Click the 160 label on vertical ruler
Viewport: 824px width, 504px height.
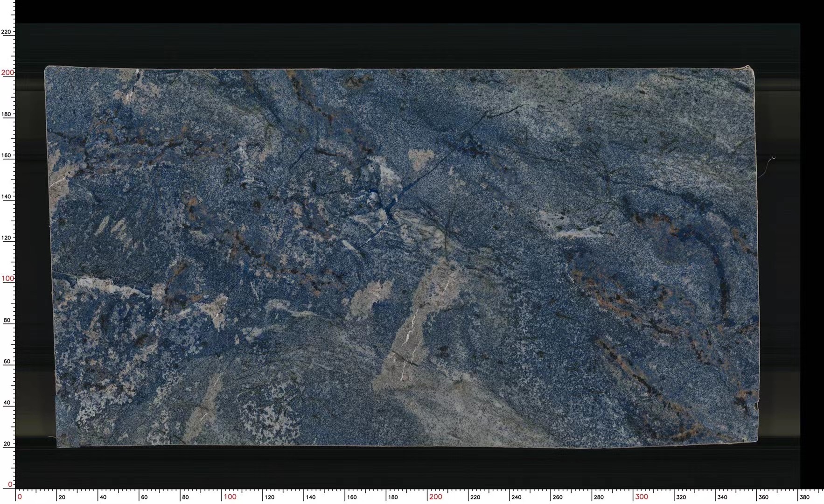(6, 155)
